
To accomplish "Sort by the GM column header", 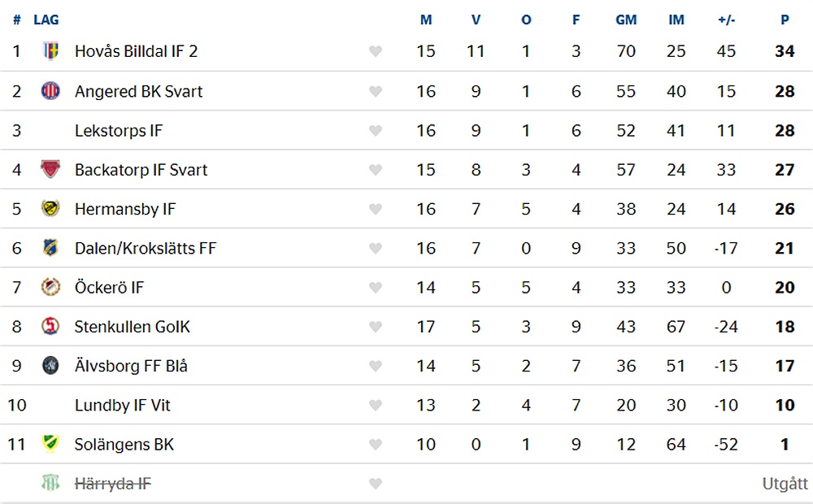I will click(x=626, y=20).
